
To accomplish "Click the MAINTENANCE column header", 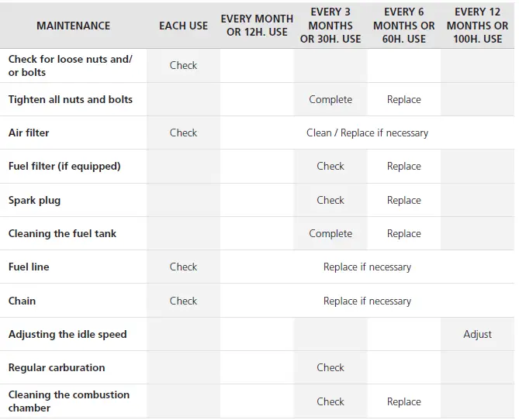I will point(73,26).
